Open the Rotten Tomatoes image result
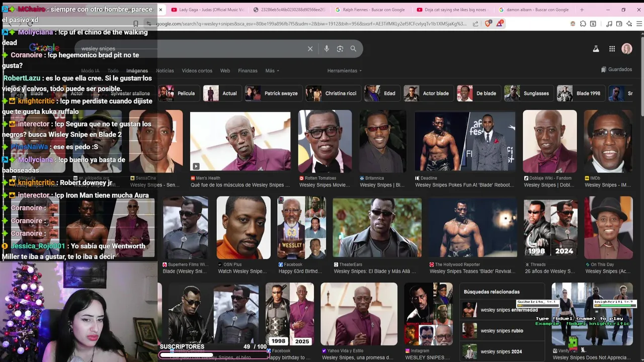 [325, 142]
